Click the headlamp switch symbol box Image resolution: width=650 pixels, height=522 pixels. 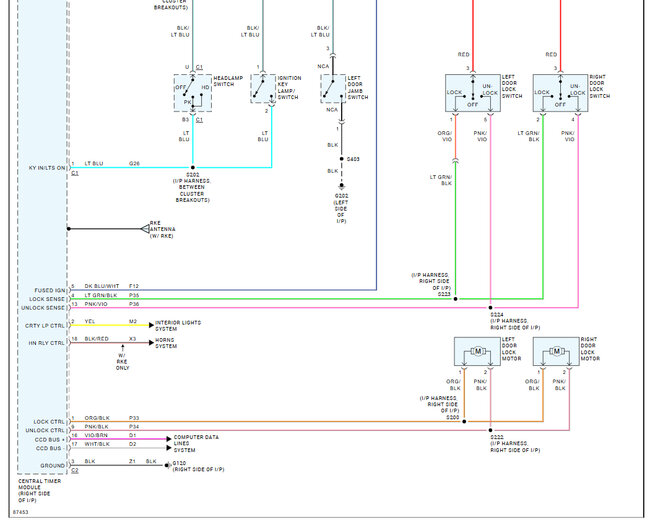(x=193, y=93)
